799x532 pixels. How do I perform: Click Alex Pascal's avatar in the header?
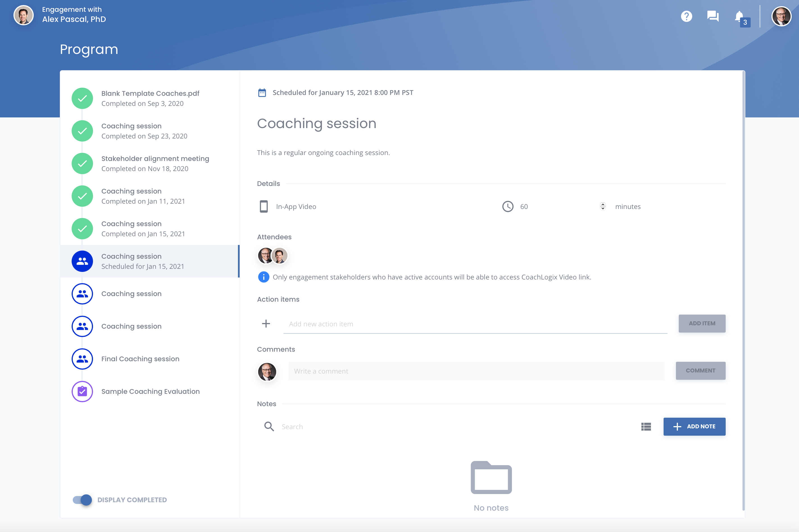(23, 15)
